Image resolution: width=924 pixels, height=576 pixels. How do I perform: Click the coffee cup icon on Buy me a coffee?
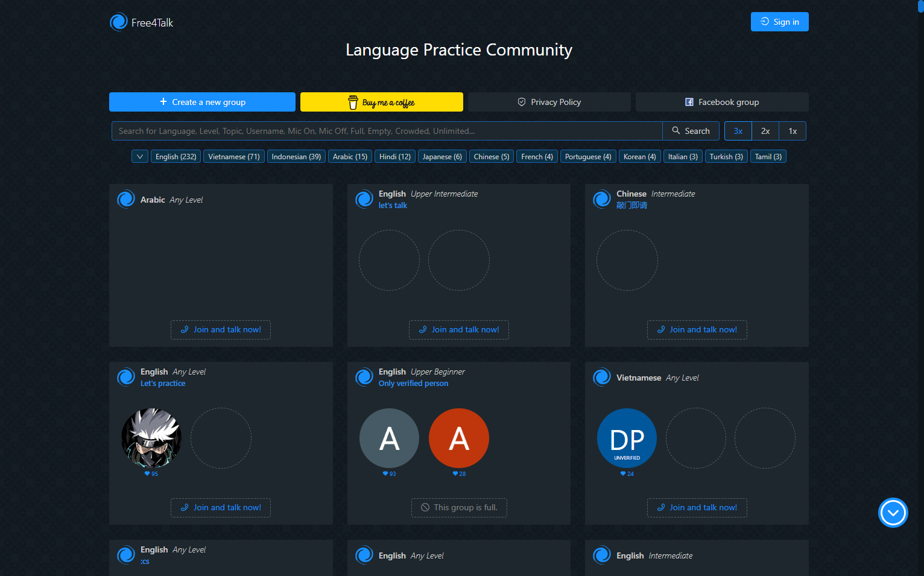pyautogui.click(x=352, y=102)
